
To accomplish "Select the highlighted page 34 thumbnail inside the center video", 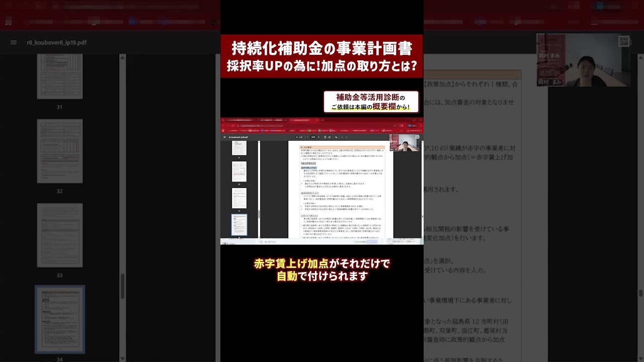I will pos(239,225).
